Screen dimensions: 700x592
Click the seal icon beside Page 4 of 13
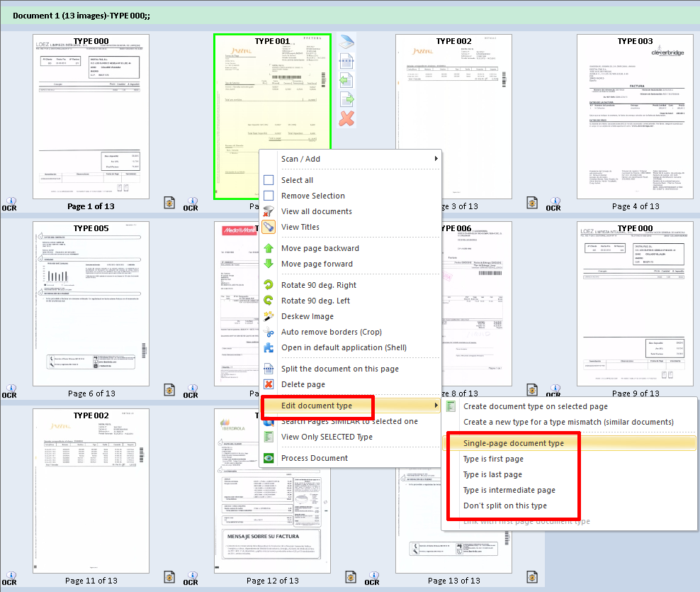click(532, 203)
